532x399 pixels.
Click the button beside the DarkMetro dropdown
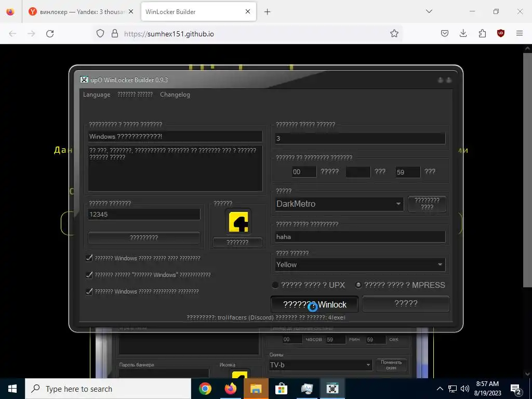click(x=427, y=204)
